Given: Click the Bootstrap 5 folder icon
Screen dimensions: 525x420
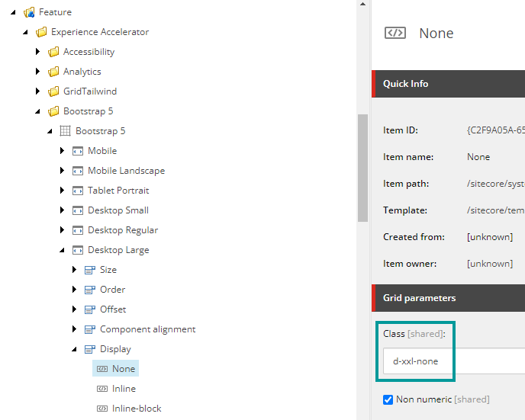Looking at the screenshot, I should (53, 111).
